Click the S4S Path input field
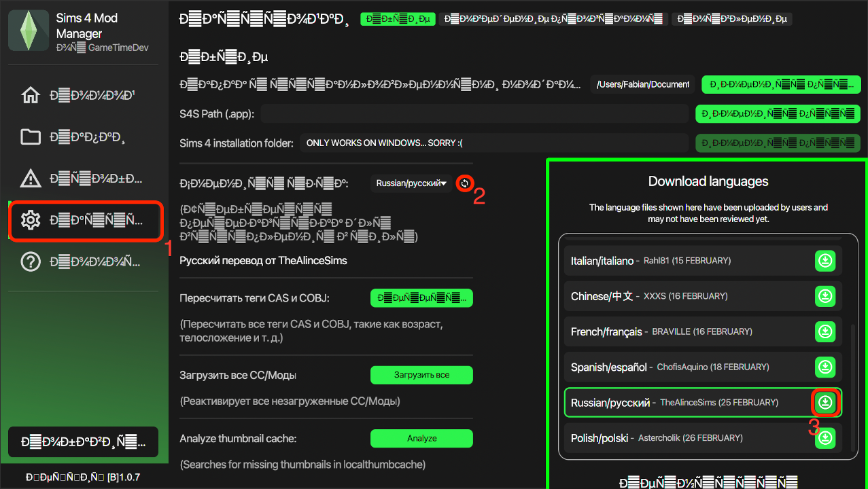Viewport: 868px width, 489px height. [x=474, y=113]
